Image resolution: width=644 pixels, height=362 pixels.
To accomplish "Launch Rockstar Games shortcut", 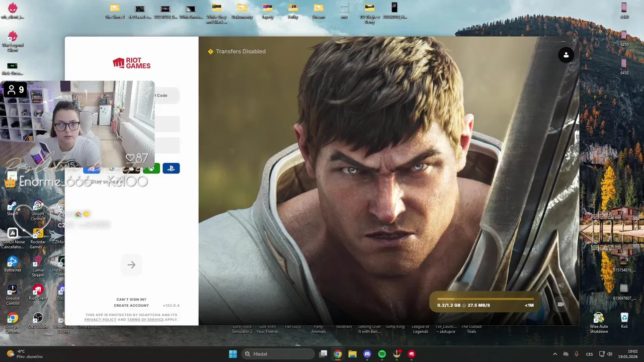I will [x=38, y=239].
